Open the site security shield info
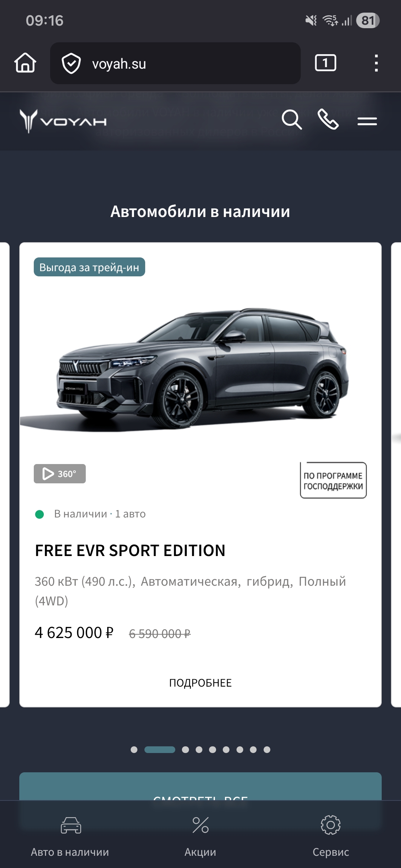The image size is (401, 868). click(x=71, y=63)
